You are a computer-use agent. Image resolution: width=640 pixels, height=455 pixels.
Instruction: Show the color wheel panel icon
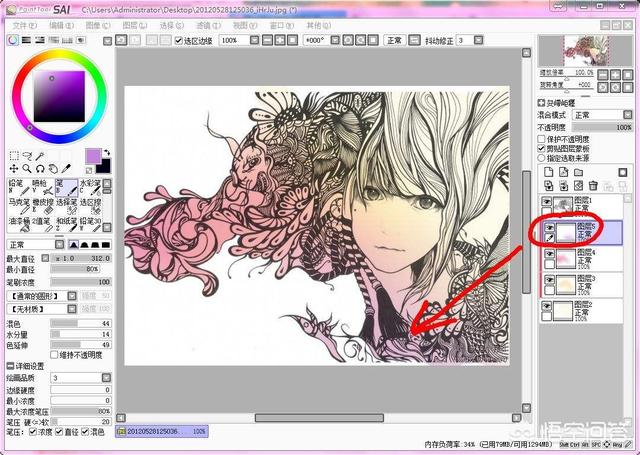13,40
